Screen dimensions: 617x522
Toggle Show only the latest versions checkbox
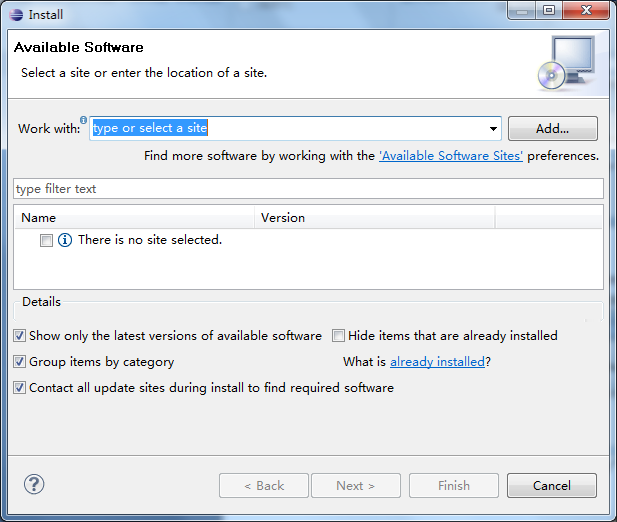coord(20,336)
